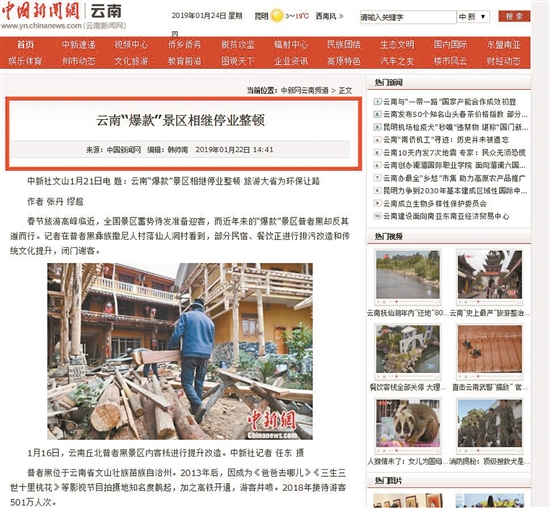
Task: Open the 视频中心 navigation item
Action: 131,45
